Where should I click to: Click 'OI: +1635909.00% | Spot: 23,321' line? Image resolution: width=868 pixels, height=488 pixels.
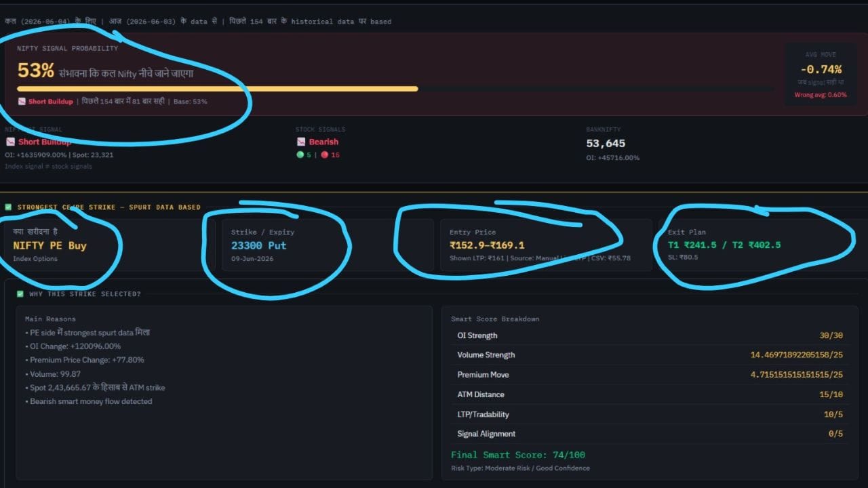59,155
